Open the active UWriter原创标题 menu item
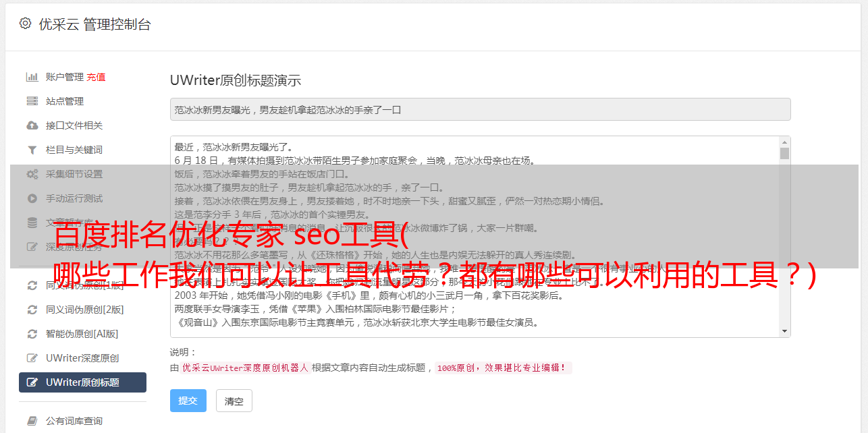Viewport: 868px width, 433px height. click(82, 382)
